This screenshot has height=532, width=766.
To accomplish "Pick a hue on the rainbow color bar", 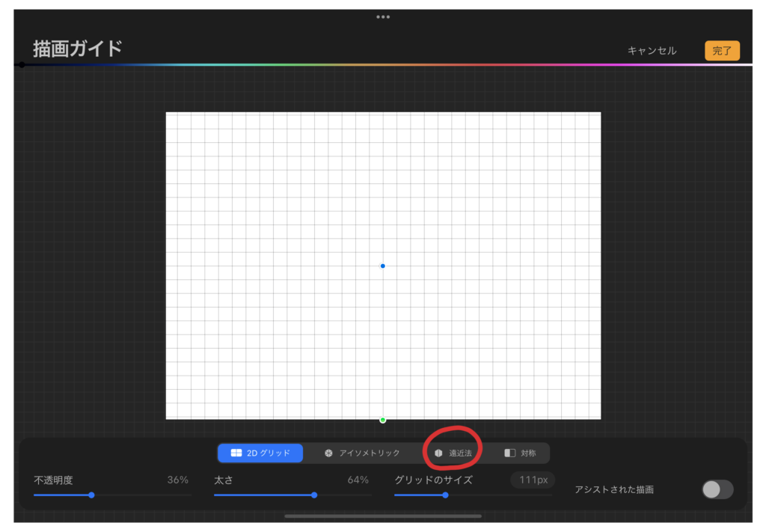I will pos(383,64).
